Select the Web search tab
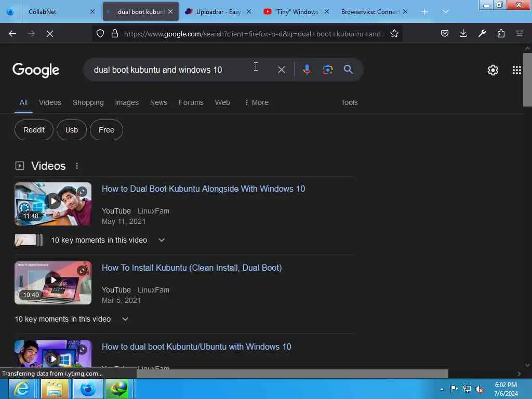This screenshot has width=532, height=399. (x=222, y=102)
